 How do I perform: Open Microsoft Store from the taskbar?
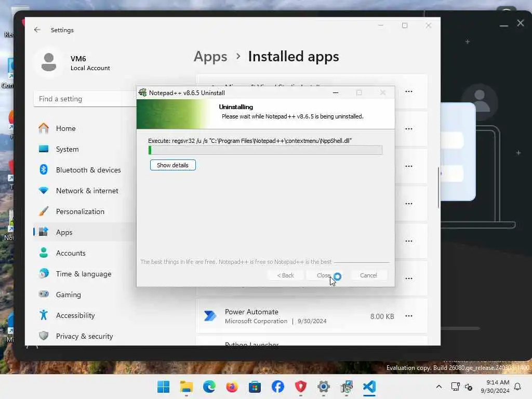tap(255, 387)
